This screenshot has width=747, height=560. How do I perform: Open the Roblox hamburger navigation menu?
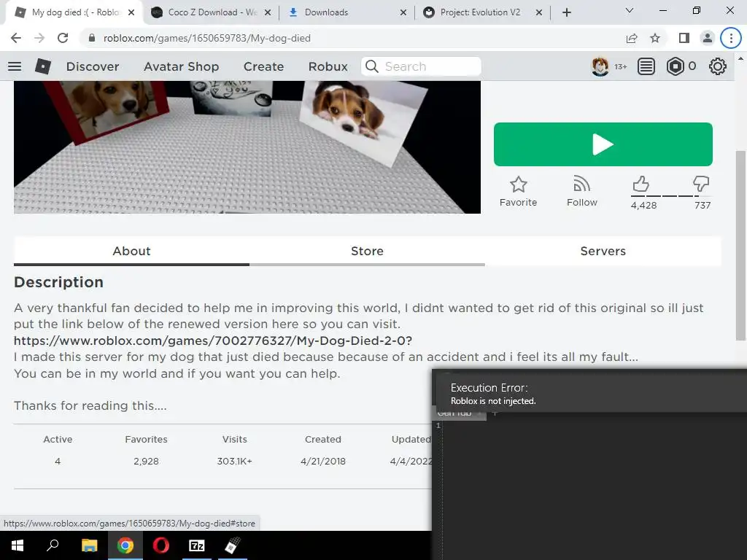[x=15, y=66]
